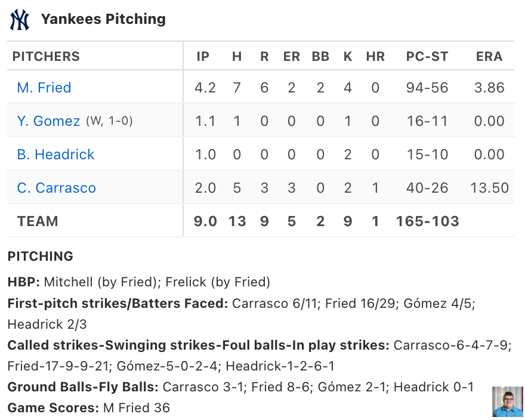
Task: Click the Yankees NY logo icon
Action: tap(20, 20)
